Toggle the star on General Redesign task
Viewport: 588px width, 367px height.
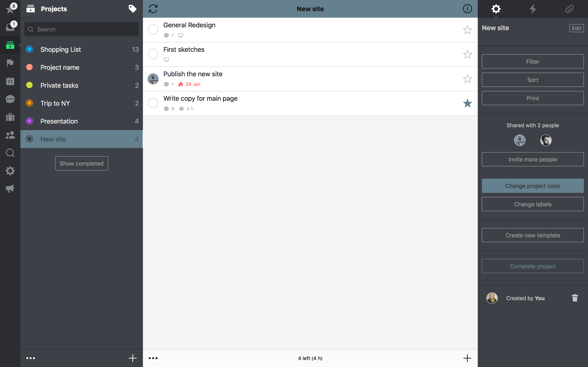point(467,30)
